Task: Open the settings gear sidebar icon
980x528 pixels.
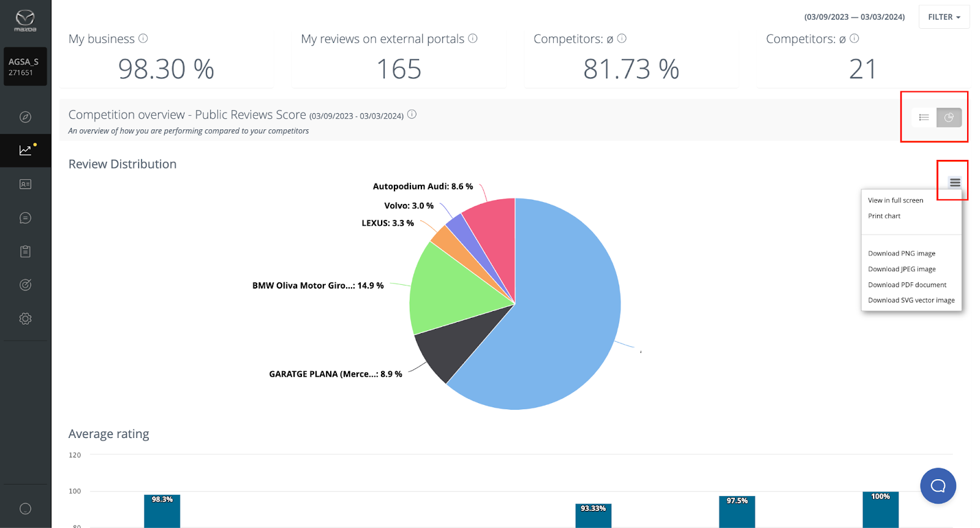Action: [x=25, y=319]
